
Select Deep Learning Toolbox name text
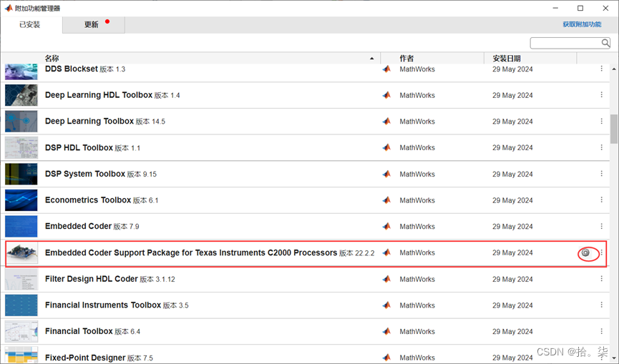tap(89, 121)
